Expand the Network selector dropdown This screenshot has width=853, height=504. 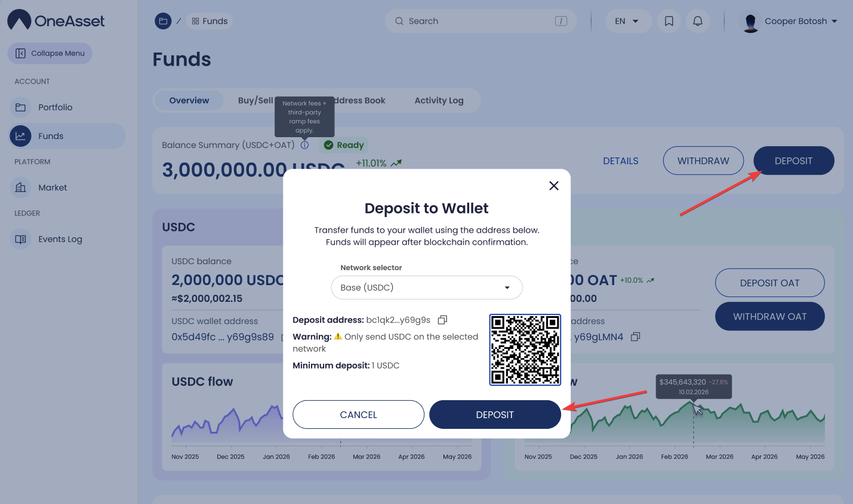427,287
